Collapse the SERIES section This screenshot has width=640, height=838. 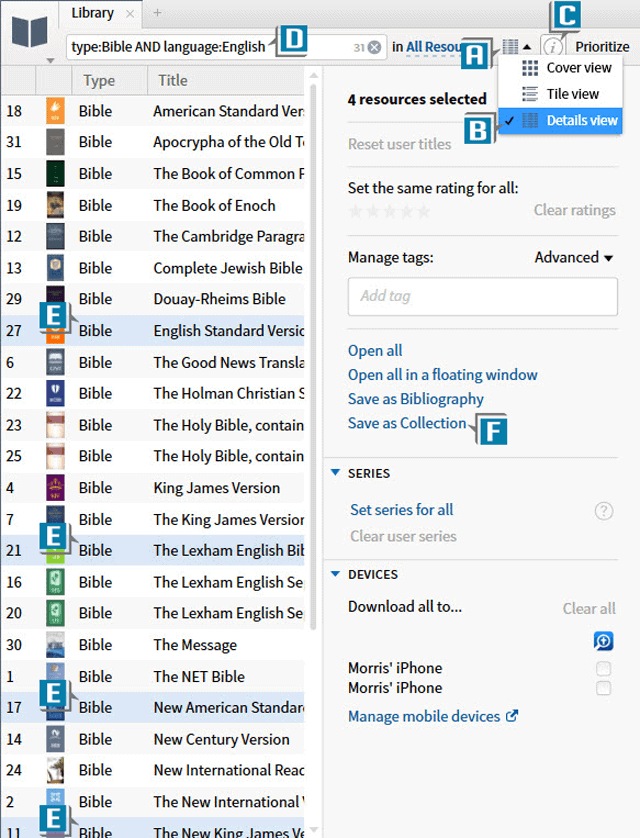pos(335,473)
